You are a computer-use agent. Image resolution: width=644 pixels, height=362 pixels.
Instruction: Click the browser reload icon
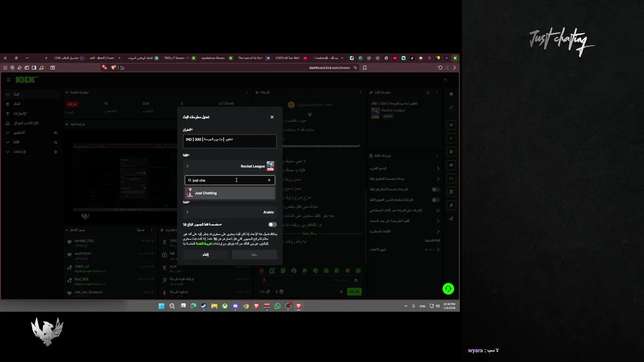pos(440,68)
